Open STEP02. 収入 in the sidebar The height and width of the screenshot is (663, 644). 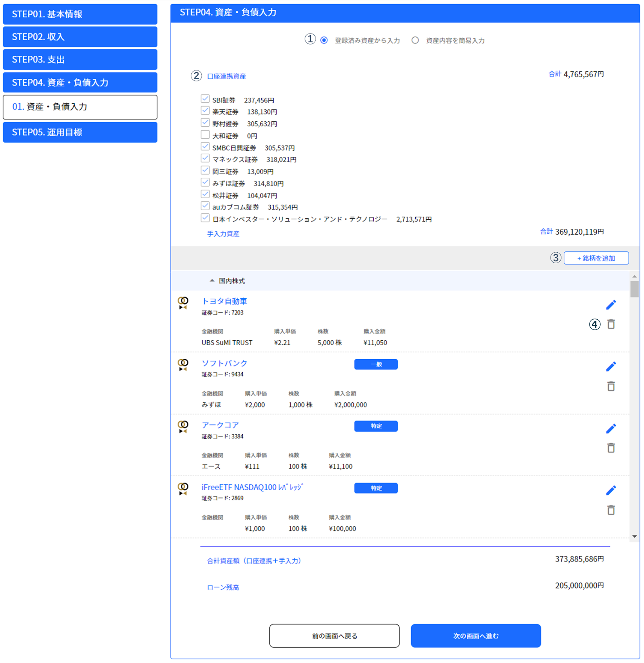tap(80, 37)
